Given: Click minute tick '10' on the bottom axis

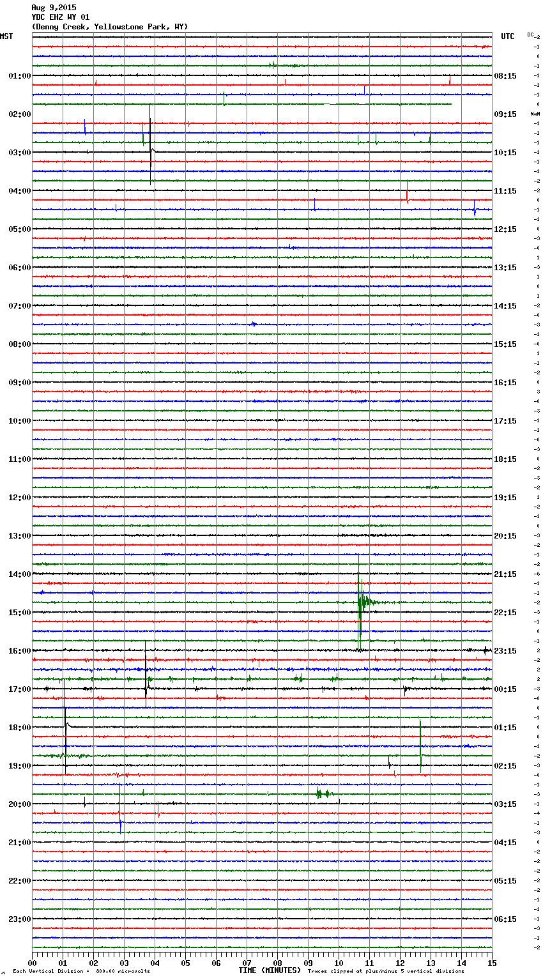Looking at the screenshot, I should 339,963.
